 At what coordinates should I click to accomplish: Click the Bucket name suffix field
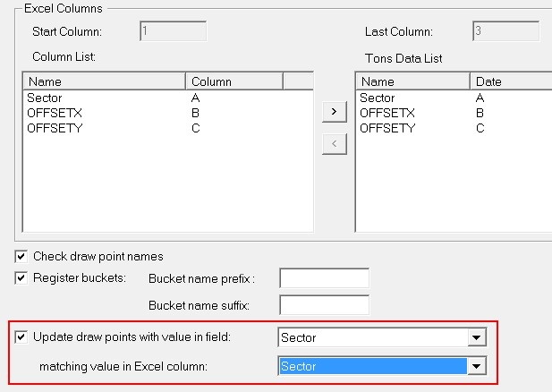tap(324, 306)
